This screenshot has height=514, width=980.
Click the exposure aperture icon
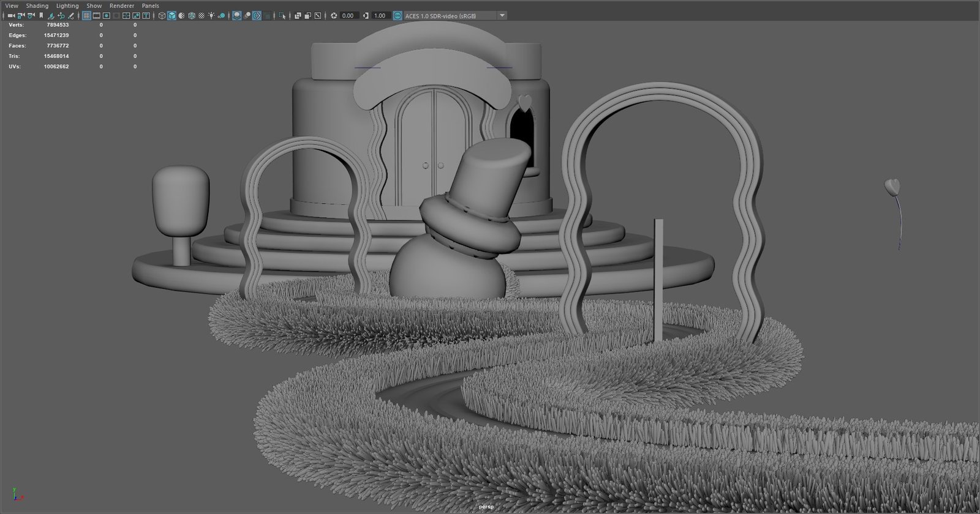pos(334,16)
